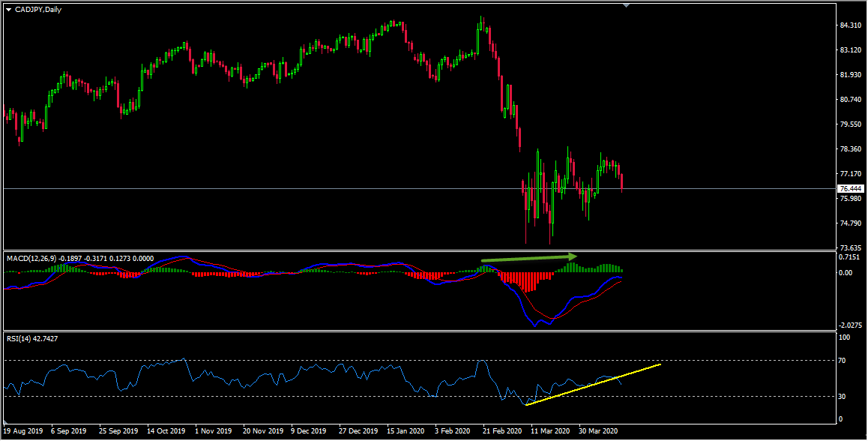Image resolution: width=868 pixels, height=441 pixels.
Task: Click the RSI scale value 100
Action: click(846, 337)
